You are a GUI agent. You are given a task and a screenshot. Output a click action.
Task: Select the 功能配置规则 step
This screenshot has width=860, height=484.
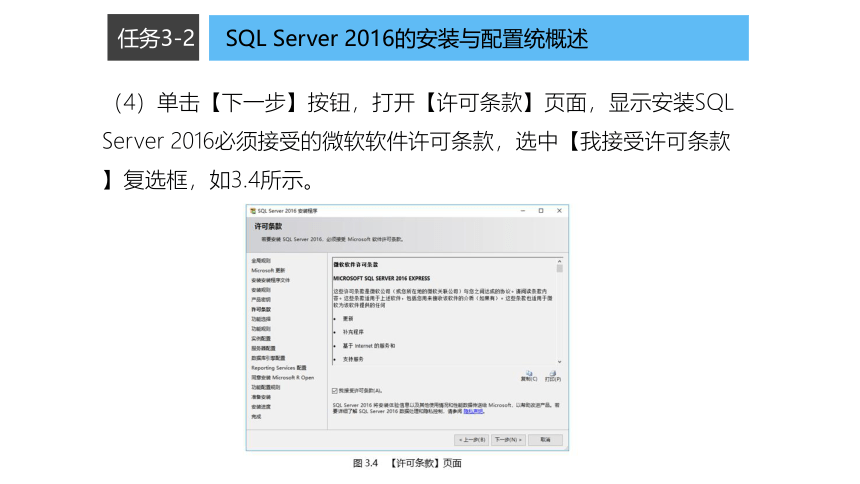[x=265, y=387]
